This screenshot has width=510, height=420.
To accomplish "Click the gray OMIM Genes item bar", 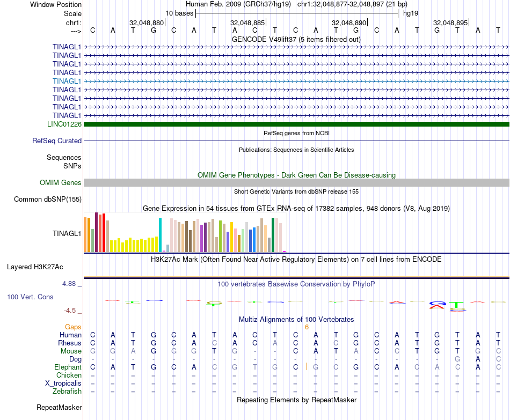I will coord(296,183).
